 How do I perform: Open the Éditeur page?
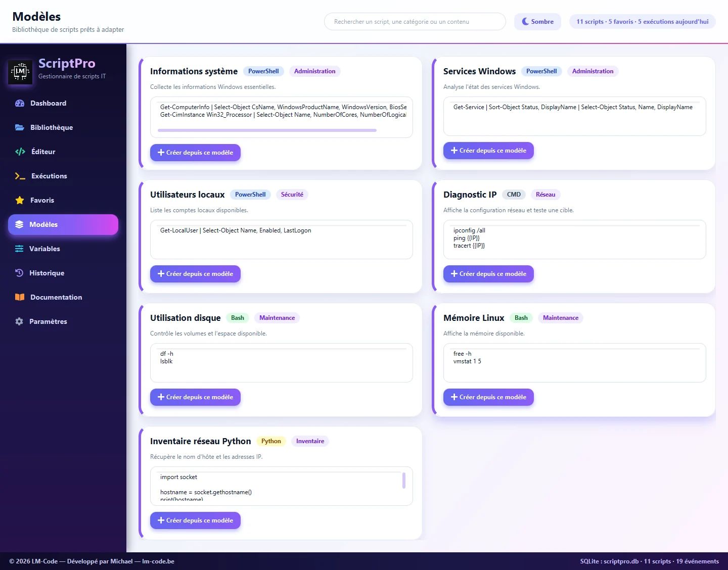63,152
